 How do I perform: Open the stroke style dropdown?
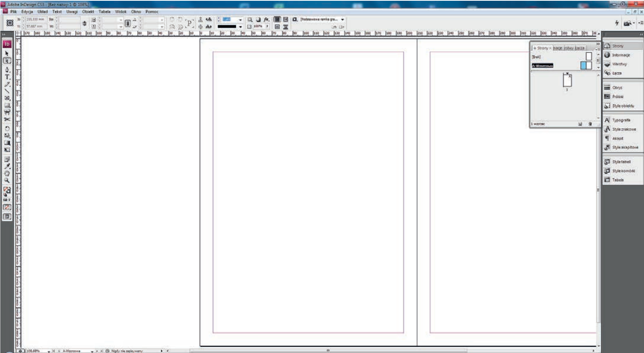pyautogui.click(x=240, y=27)
